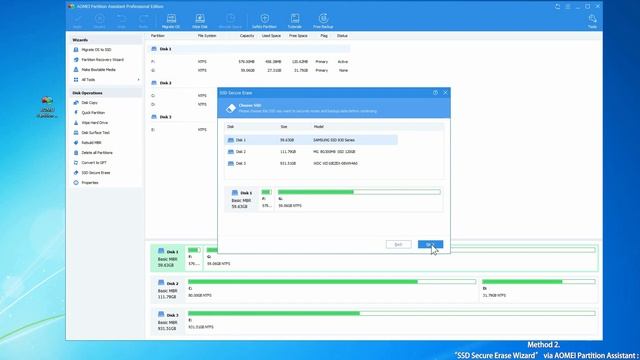Click the Capacity column header
This screenshot has width=640, height=360.
pyautogui.click(x=247, y=36)
